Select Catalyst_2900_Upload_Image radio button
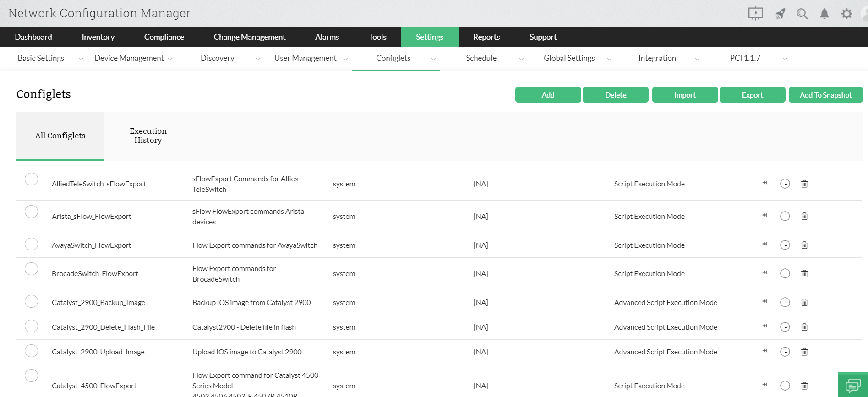The image size is (868, 397). 31,351
